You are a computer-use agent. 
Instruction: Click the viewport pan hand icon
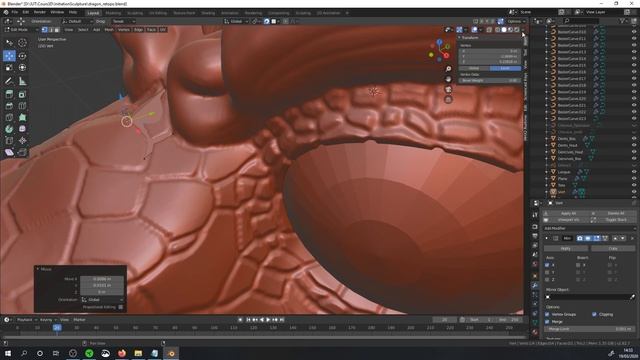click(448, 79)
